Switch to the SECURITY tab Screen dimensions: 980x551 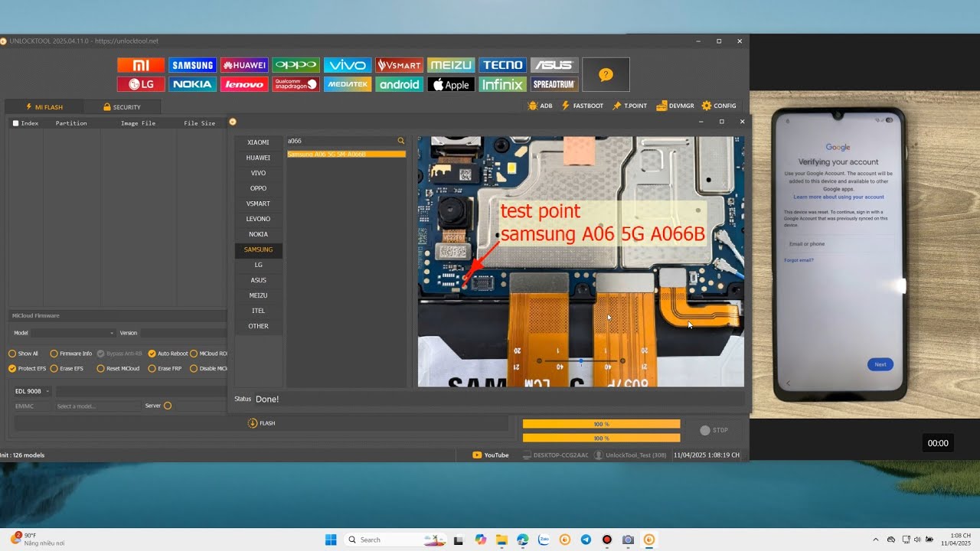122,107
